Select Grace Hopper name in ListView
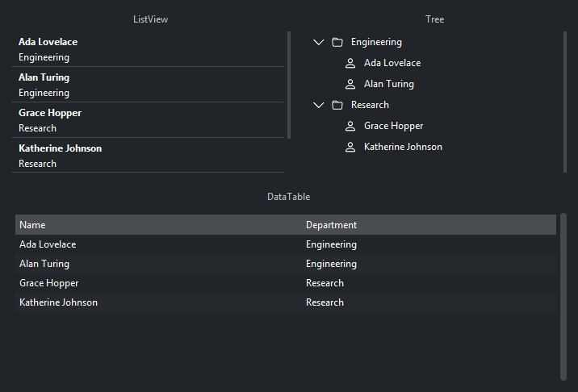This screenshot has width=578, height=392. coord(50,113)
